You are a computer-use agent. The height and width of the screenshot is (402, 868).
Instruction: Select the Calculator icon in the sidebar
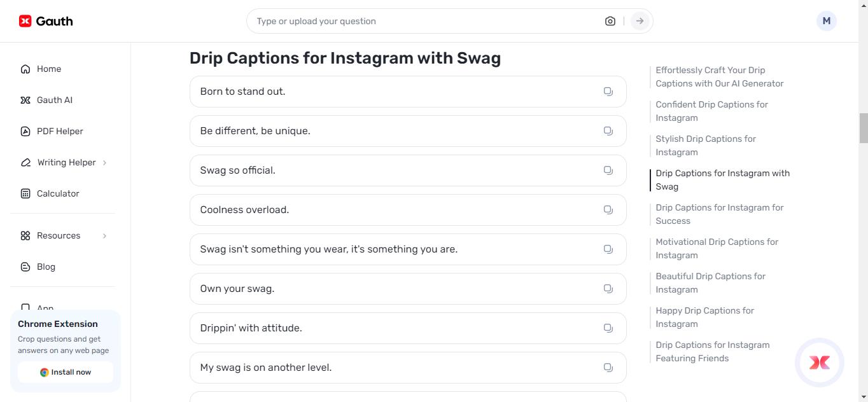(x=25, y=193)
